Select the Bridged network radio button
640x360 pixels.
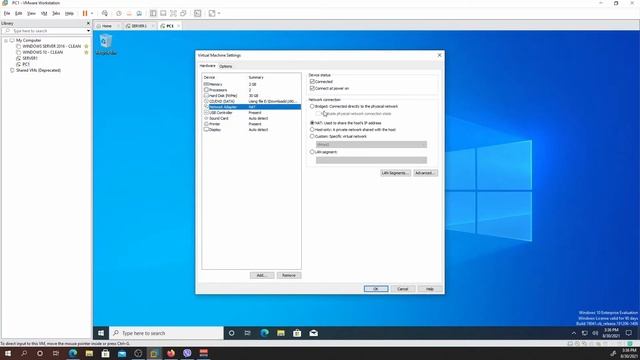(x=312, y=107)
